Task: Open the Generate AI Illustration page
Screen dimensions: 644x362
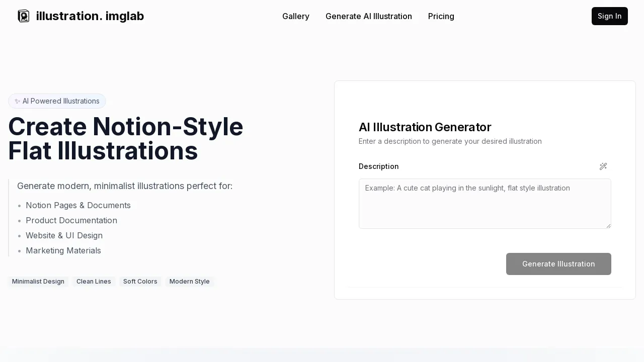Action: pos(369,16)
